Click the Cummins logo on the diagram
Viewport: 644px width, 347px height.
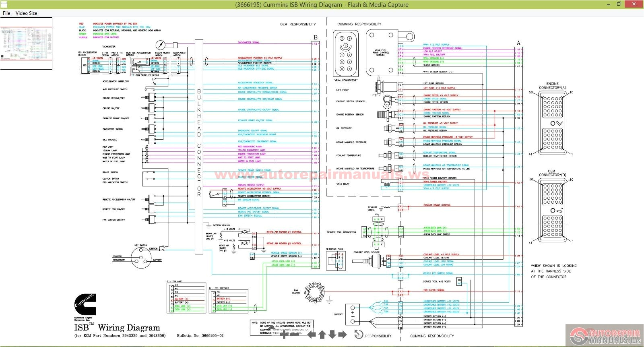click(x=85, y=305)
